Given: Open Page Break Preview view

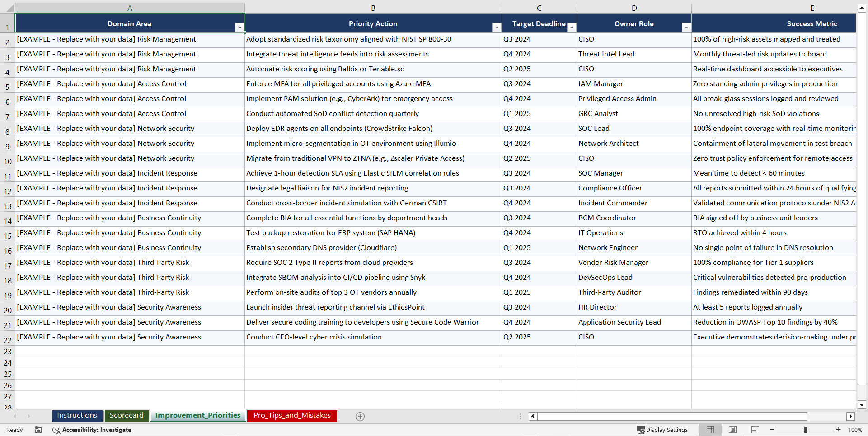Looking at the screenshot, I should 755,430.
